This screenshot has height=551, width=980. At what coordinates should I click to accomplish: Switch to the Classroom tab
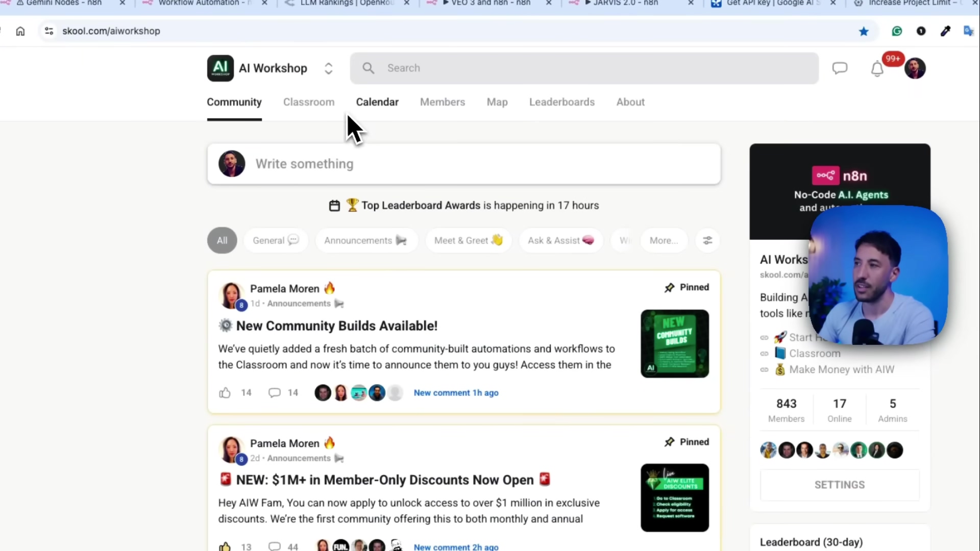pyautogui.click(x=309, y=102)
